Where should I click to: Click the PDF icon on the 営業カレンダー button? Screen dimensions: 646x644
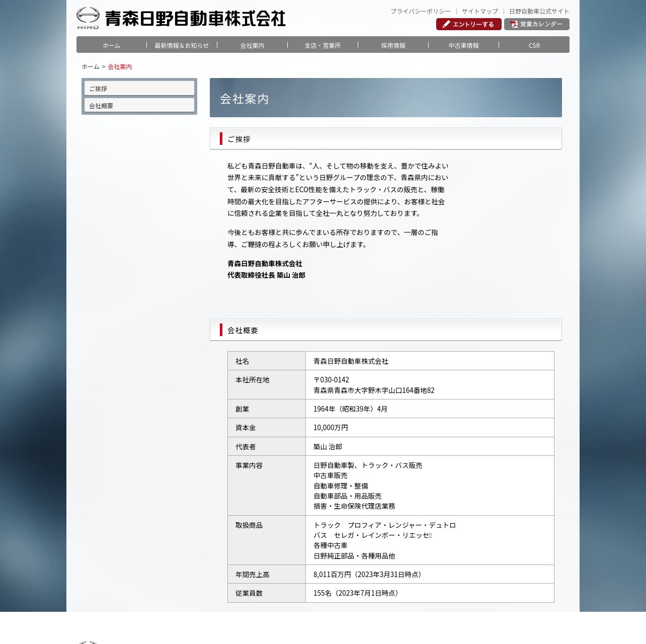coord(514,24)
